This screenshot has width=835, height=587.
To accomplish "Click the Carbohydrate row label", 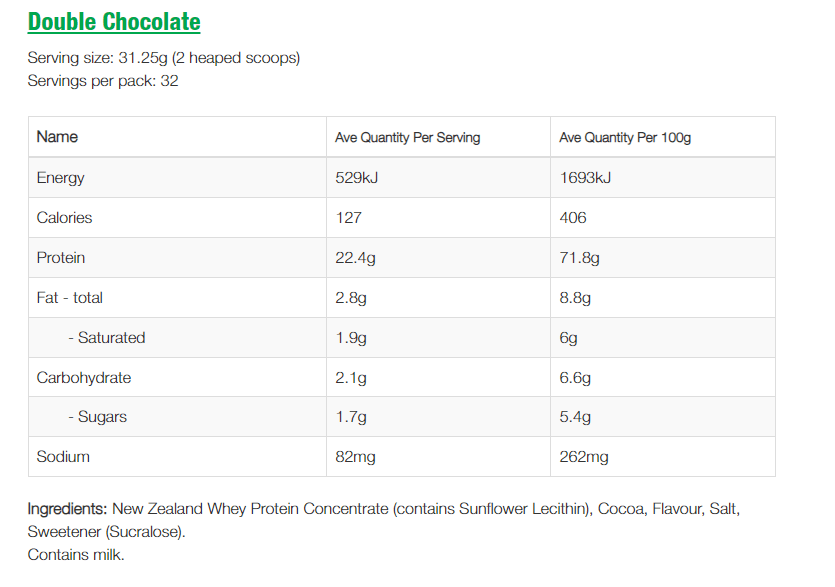I will coord(84,378).
